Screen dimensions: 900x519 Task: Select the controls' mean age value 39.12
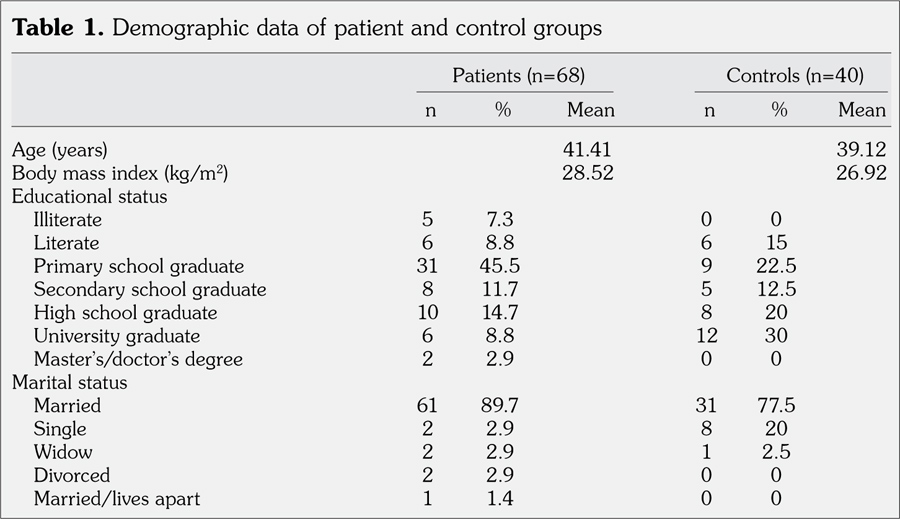pos(861,150)
